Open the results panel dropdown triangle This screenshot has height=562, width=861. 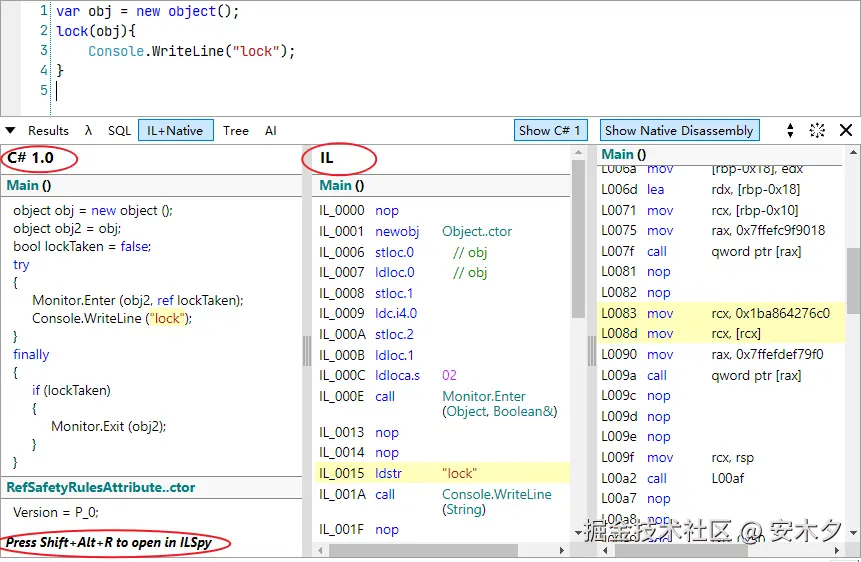pyautogui.click(x=10, y=131)
